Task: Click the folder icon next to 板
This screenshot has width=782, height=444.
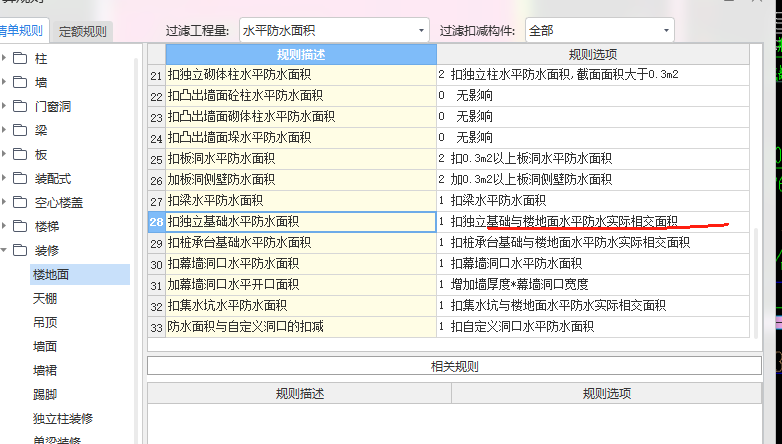Action: pyautogui.click(x=20, y=154)
